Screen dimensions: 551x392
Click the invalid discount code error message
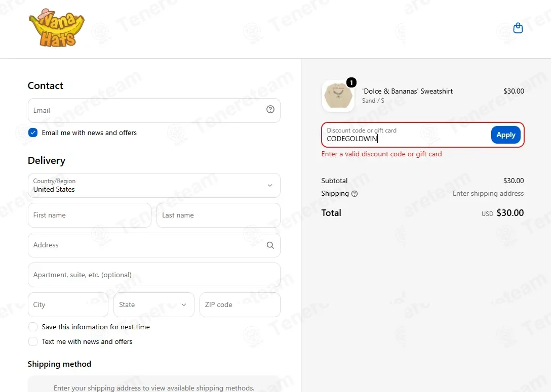click(382, 154)
